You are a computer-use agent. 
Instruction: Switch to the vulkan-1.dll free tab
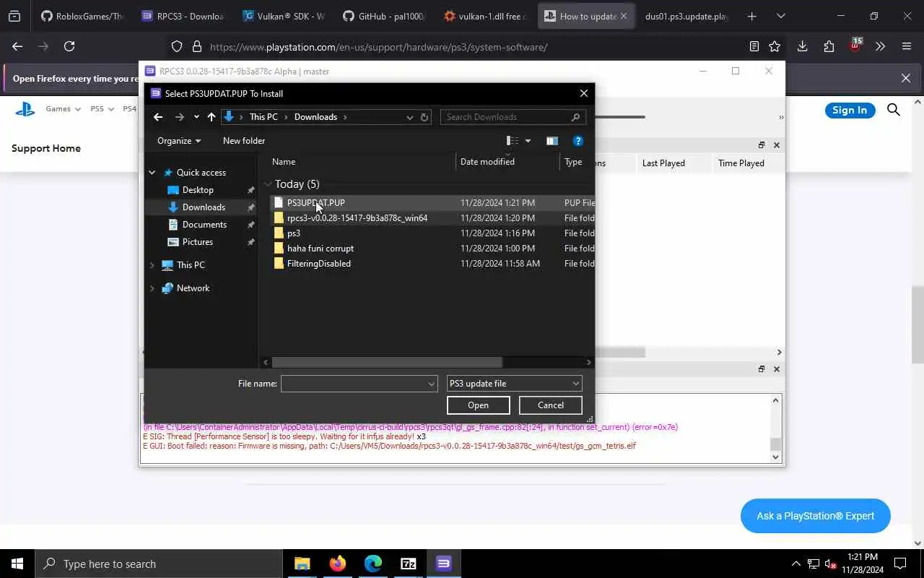point(485,16)
